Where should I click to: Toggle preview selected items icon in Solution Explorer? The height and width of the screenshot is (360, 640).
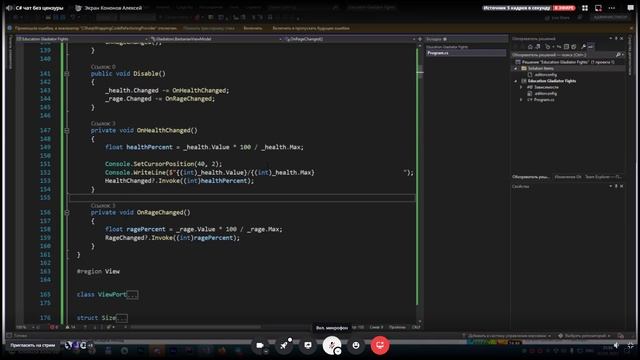591,47
